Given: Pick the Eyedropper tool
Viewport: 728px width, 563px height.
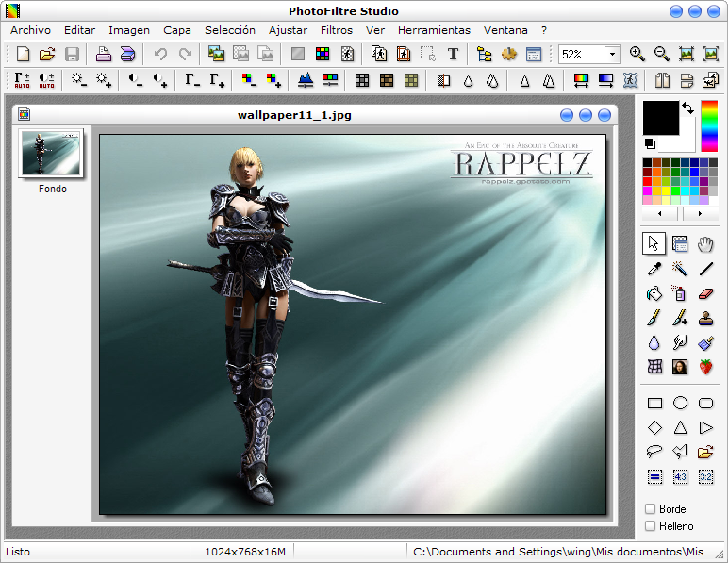Looking at the screenshot, I should click(x=654, y=269).
